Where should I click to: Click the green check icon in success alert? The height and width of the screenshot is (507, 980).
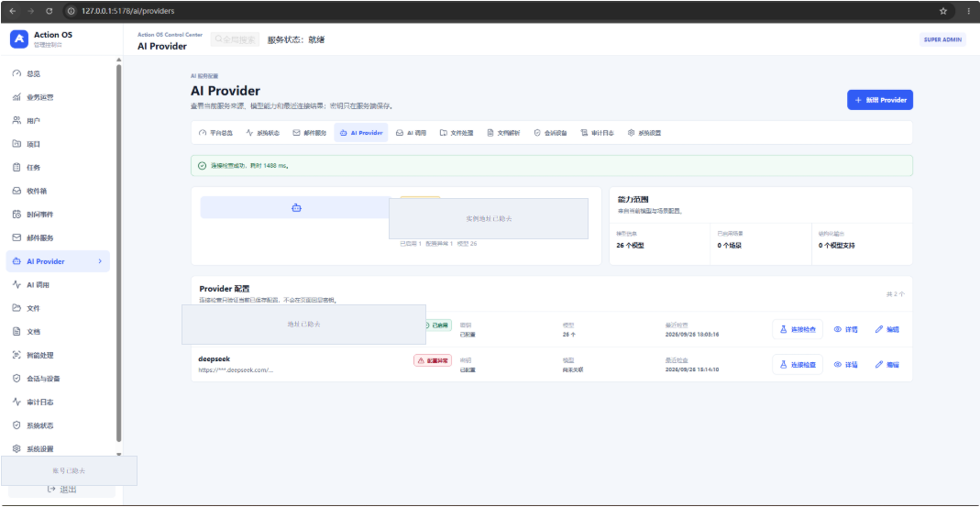[202, 166]
